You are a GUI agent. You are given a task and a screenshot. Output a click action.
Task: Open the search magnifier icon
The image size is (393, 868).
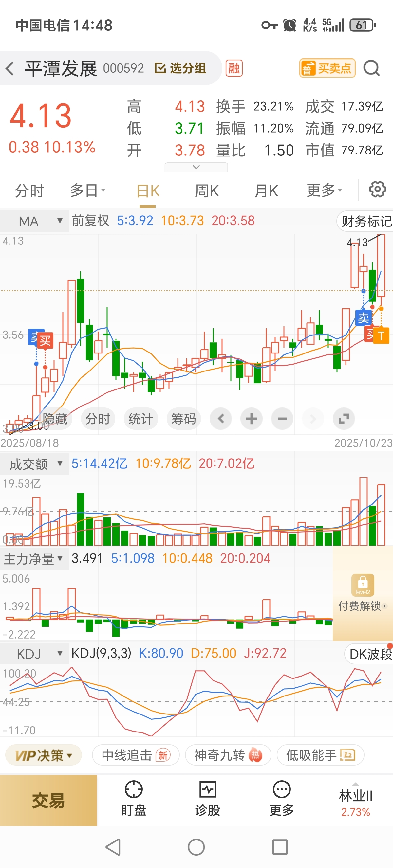(x=372, y=68)
